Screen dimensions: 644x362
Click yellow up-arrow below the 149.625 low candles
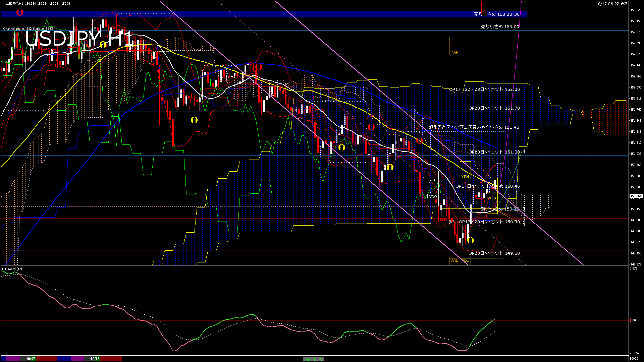coord(471,240)
